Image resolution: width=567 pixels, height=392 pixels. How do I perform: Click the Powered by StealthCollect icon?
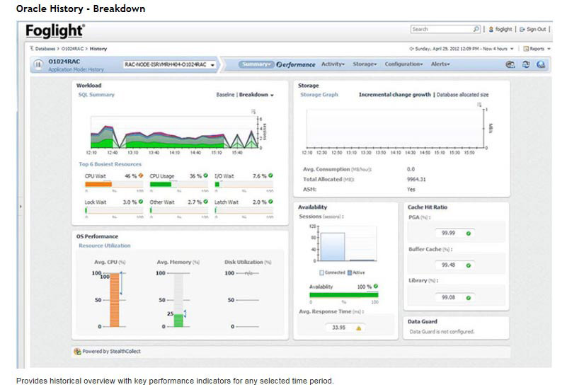pos(77,351)
